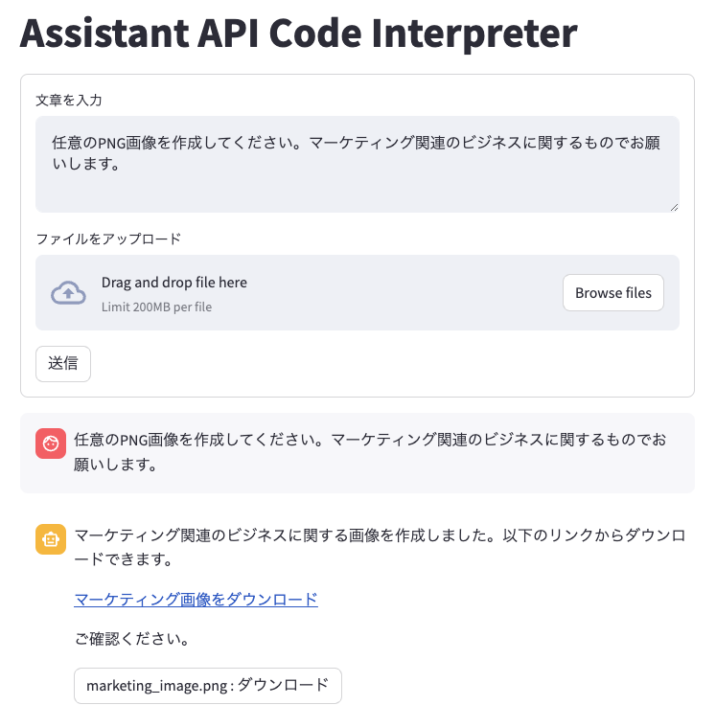Image resolution: width=716 pixels, height=728 pixels.
Task: Click the red user avatar icon
Action: [51, 444]
